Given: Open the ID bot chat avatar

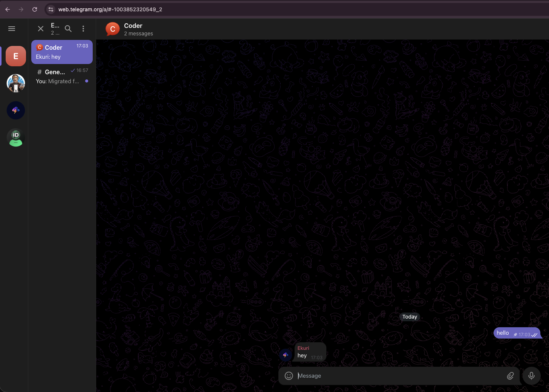Looking at the screenshot, I should pos(16,137).
